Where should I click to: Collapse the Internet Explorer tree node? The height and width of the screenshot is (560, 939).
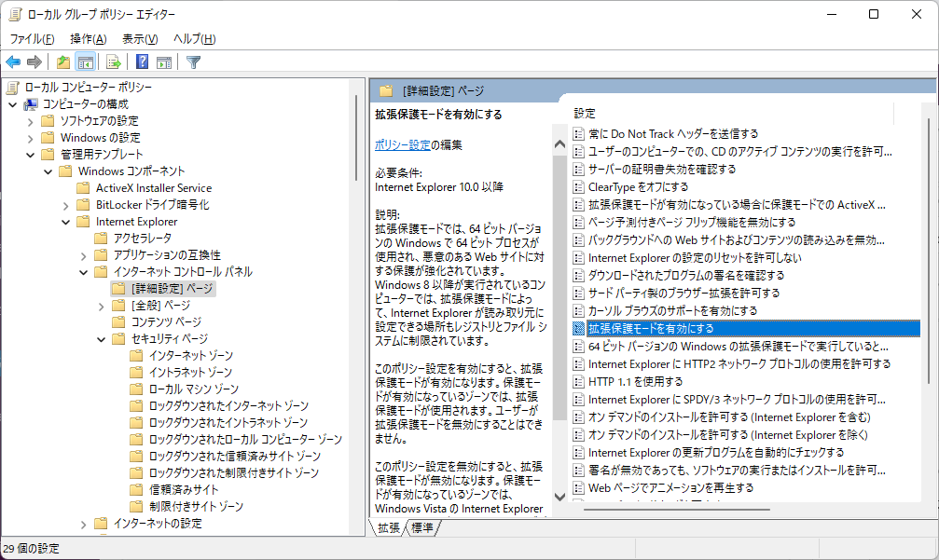(x=66, y=222)
